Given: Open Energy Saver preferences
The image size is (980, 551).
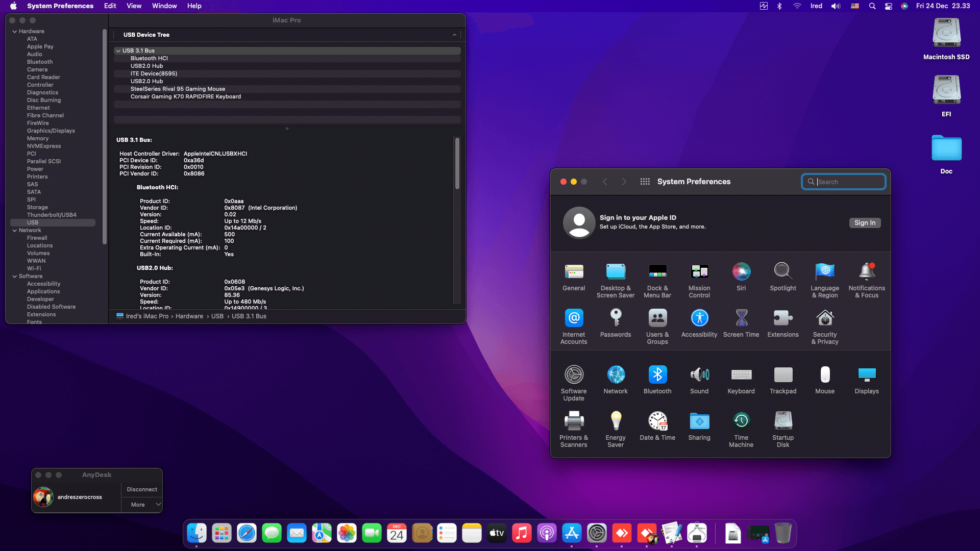Looking at the screenshot, I should [616, 430].
